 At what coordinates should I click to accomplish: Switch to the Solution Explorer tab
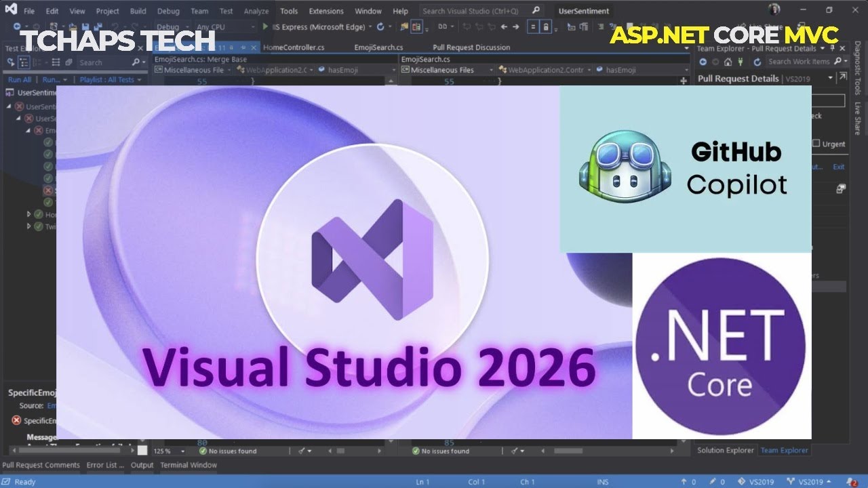coord(725,450)
